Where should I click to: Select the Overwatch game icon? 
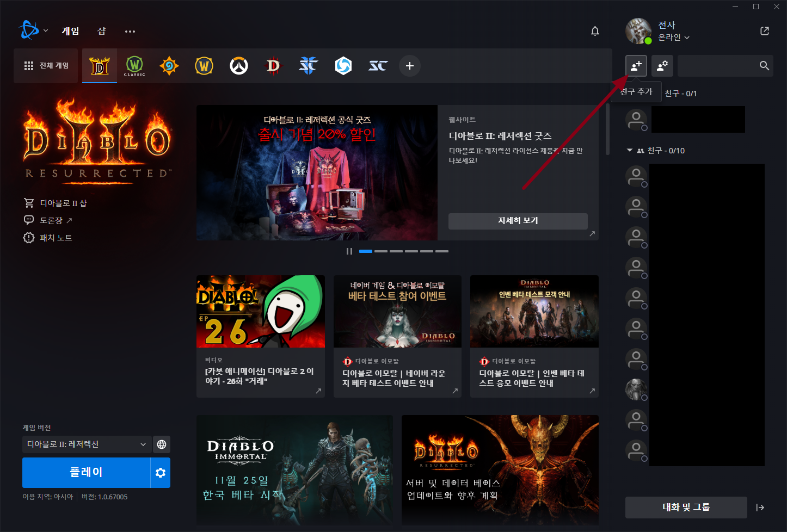click(x=239, y=66)
